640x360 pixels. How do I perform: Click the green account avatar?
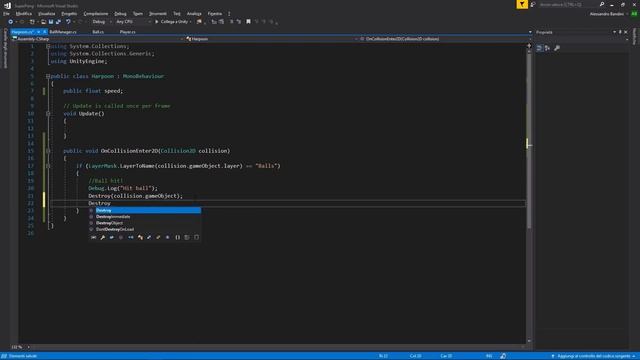pos(634,14)
